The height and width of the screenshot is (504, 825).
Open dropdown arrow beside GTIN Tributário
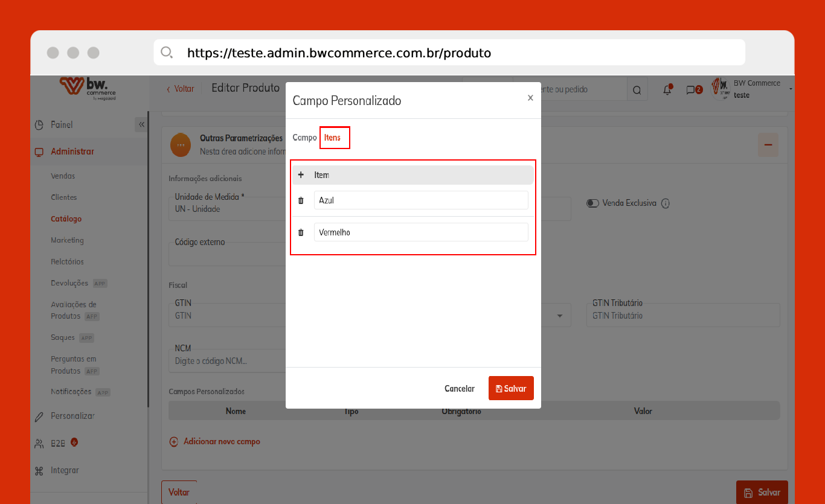tap(559, 316)
